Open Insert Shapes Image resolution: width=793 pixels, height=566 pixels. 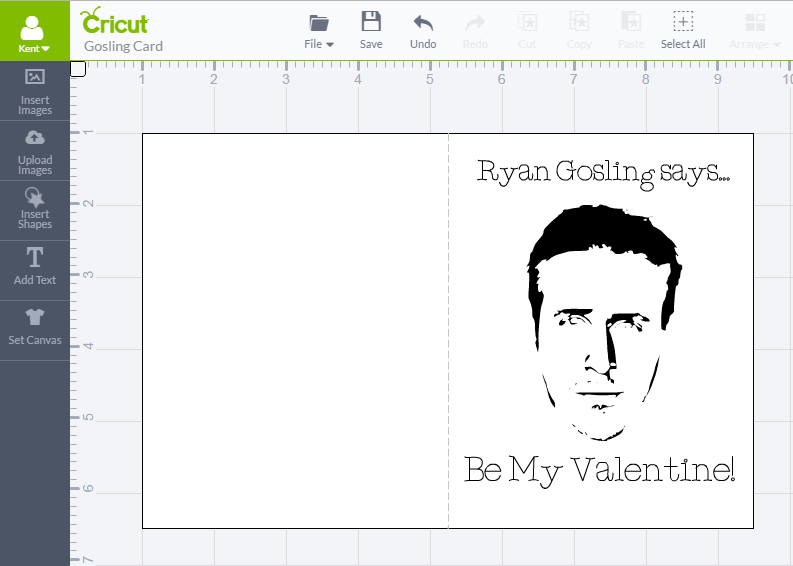point(35,209)
